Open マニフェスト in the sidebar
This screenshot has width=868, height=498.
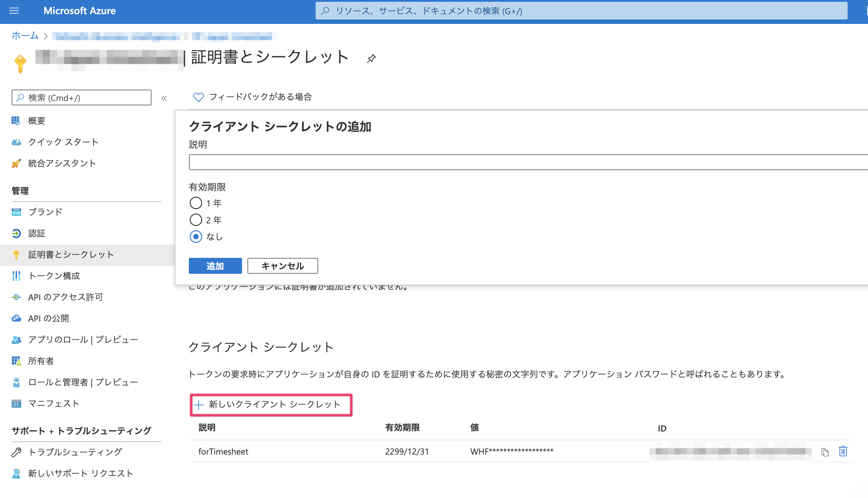point(54,403)
